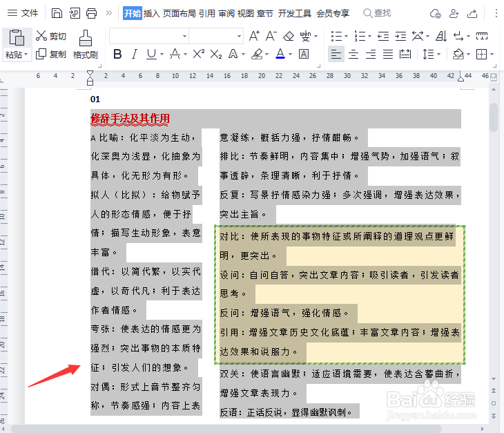The height and width of the screenshot is (433, 504).
Task: Decrease font size with A- icon
Action: [271, 36]
